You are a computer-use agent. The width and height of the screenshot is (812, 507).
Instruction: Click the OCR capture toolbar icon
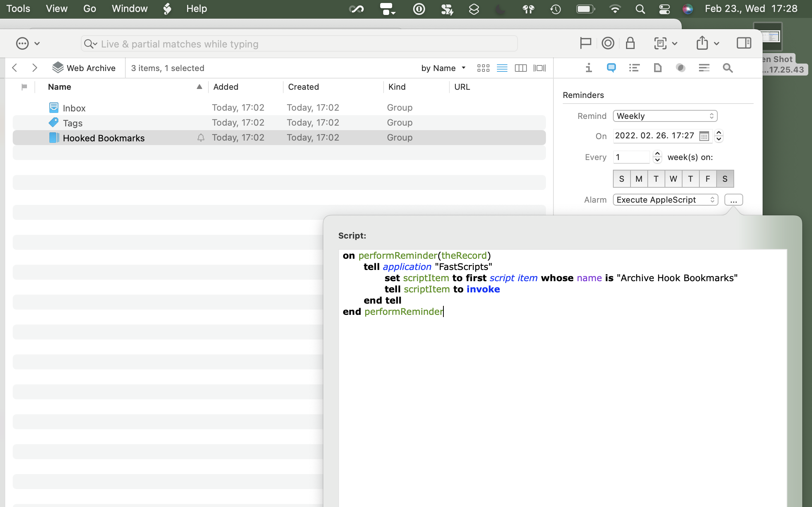660,43
